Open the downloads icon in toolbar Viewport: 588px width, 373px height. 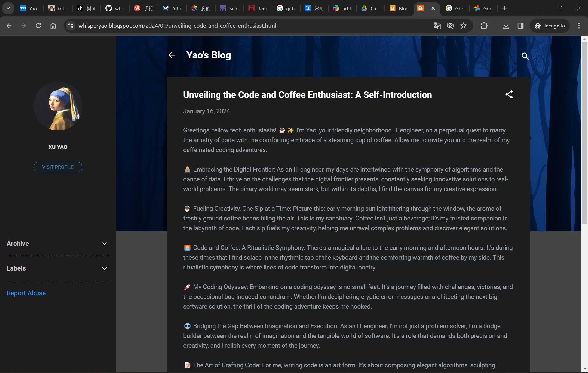tap(506, 26)
